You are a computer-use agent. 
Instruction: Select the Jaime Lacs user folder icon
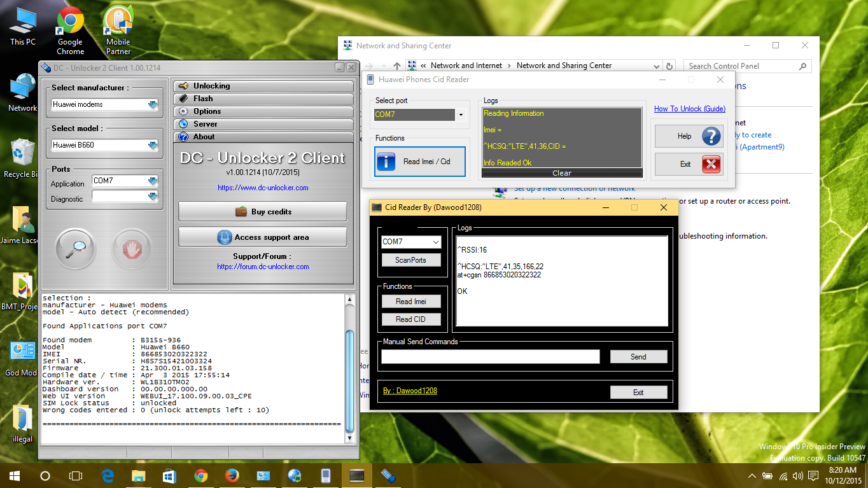pyautogui.click(x=22, y=225)
